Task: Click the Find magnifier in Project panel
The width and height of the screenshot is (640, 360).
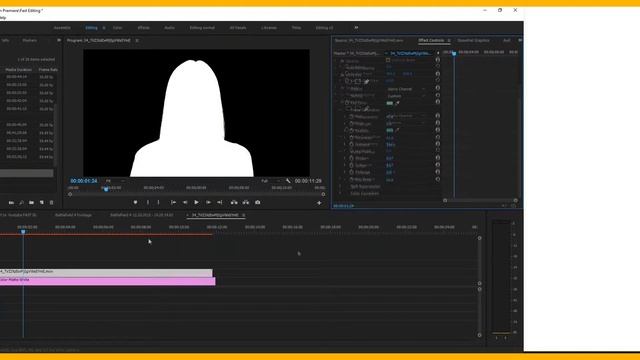Action: (x=21, y=202)
